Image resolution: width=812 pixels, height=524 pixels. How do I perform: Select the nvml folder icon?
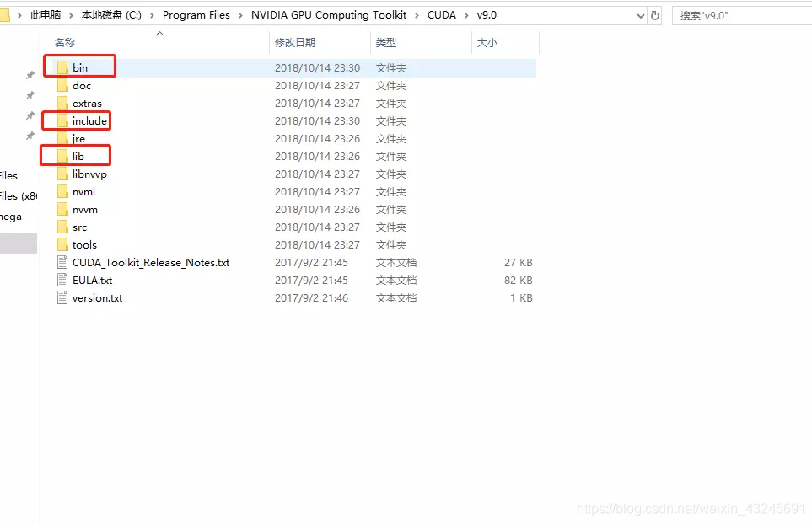(x=62, y=191)
